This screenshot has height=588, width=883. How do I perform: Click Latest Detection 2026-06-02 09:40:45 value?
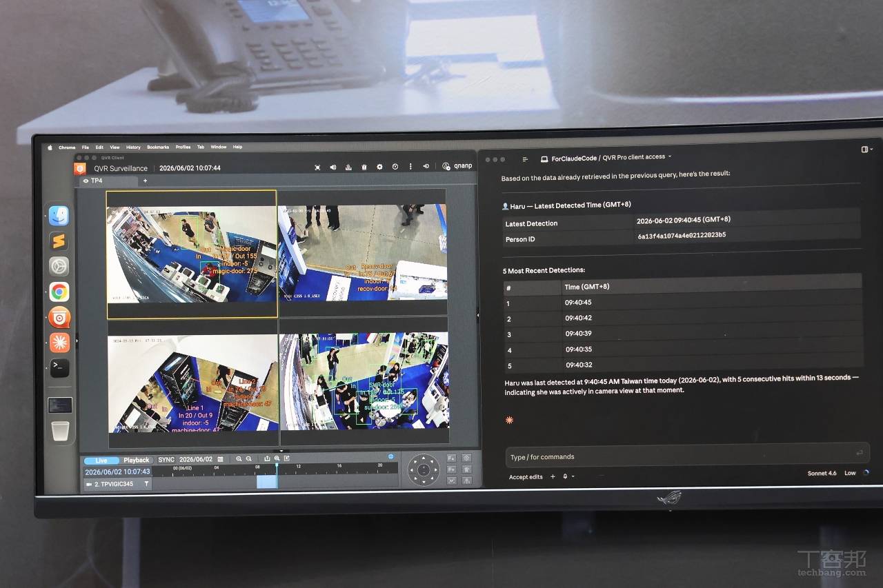683,220
